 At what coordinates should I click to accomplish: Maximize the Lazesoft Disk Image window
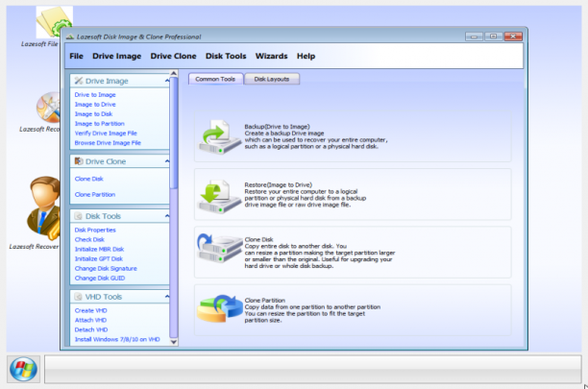click(x=493, y=36)
